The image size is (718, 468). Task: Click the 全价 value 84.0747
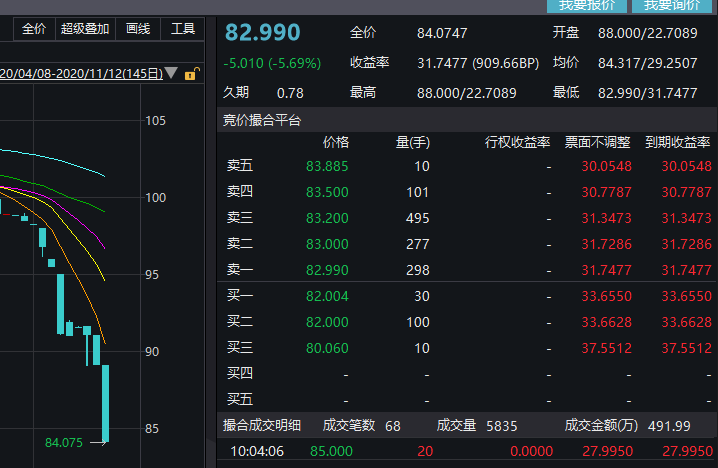[442, 33]
